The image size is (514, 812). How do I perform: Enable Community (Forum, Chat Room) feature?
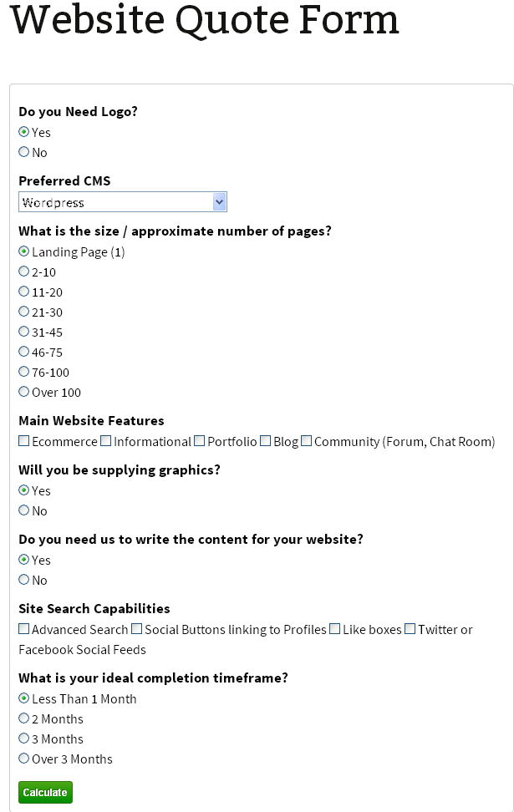307,441
